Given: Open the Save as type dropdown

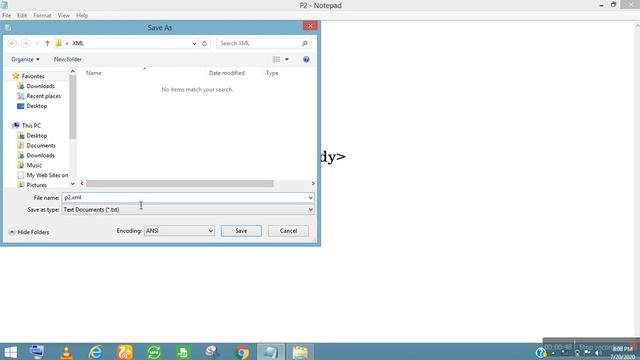Looking at the screenshot, I should pos(188,210).
